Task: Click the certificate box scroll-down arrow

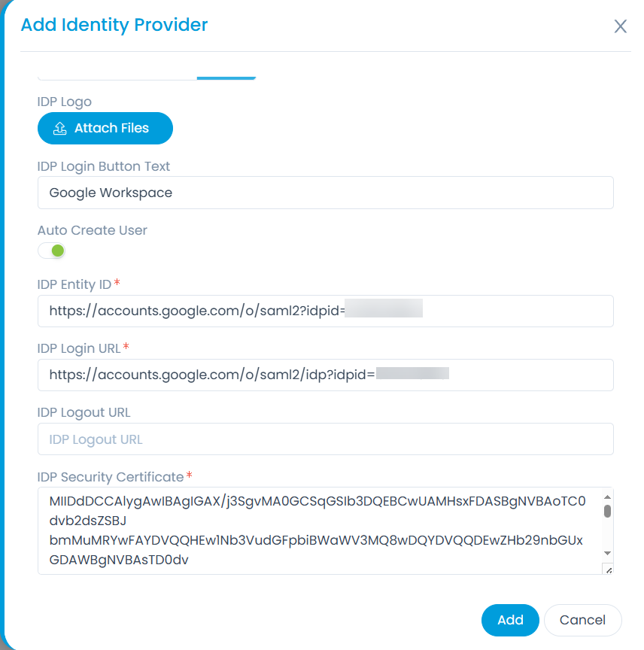Action: tap(607, 553)
